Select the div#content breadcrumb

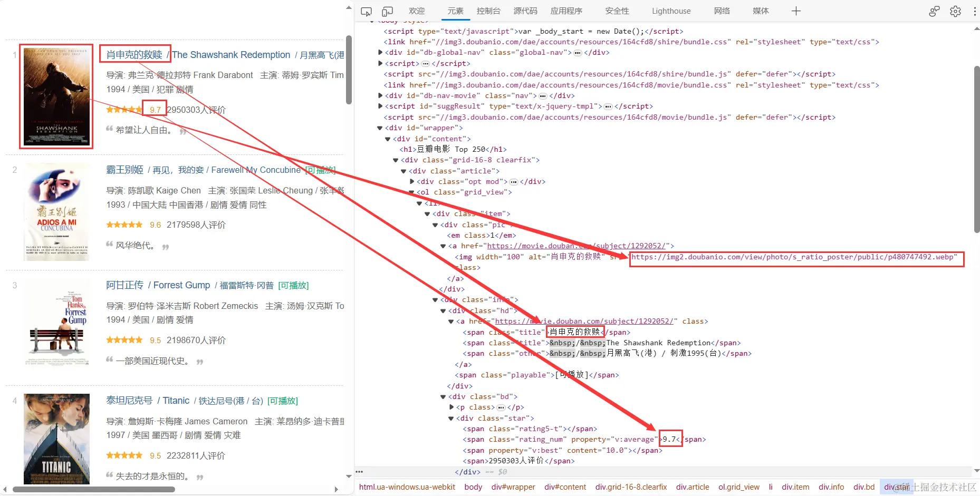(565, 487)
